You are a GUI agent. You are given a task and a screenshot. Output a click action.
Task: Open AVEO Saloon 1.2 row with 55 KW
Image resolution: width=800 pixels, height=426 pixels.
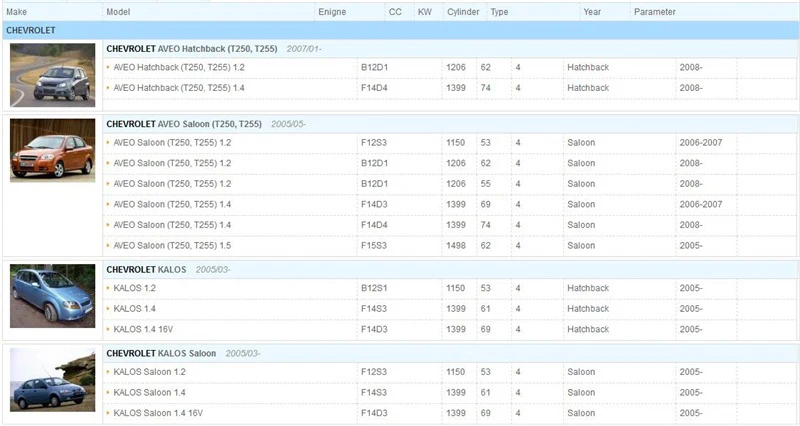[172, 184]
